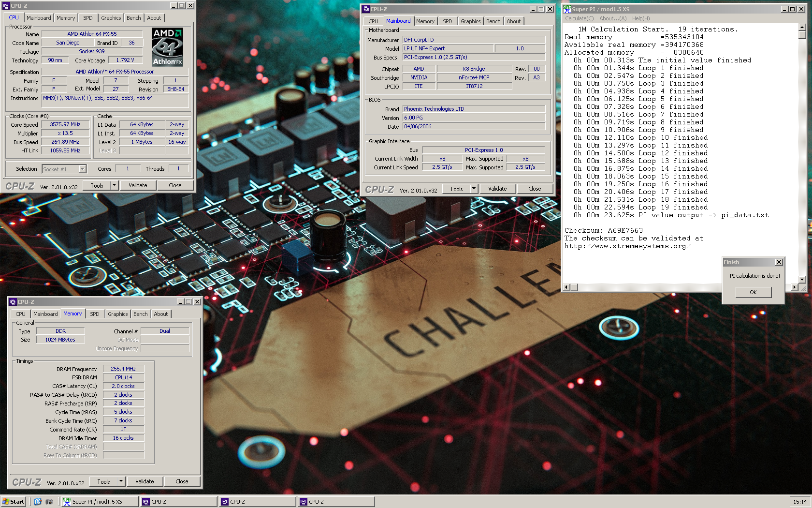Click Close button in Mainboard window
This screenshot has width=812, height=508.
tap(535, 189)
